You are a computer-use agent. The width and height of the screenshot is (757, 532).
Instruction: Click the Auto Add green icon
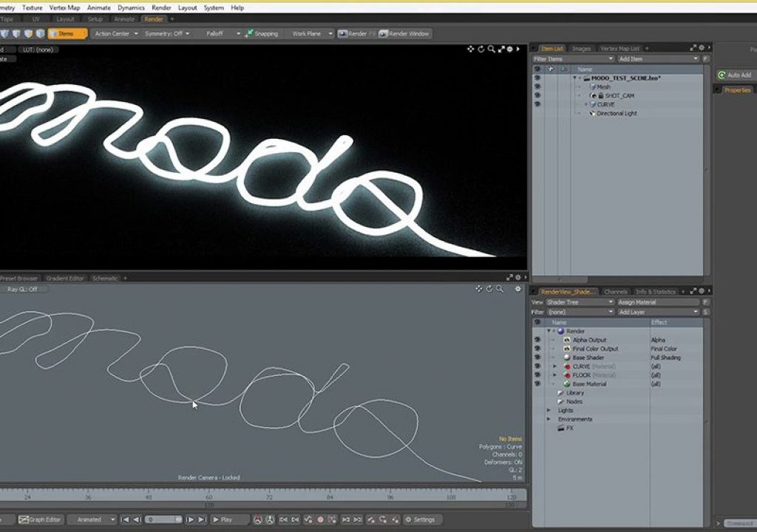tap(722, 75)
